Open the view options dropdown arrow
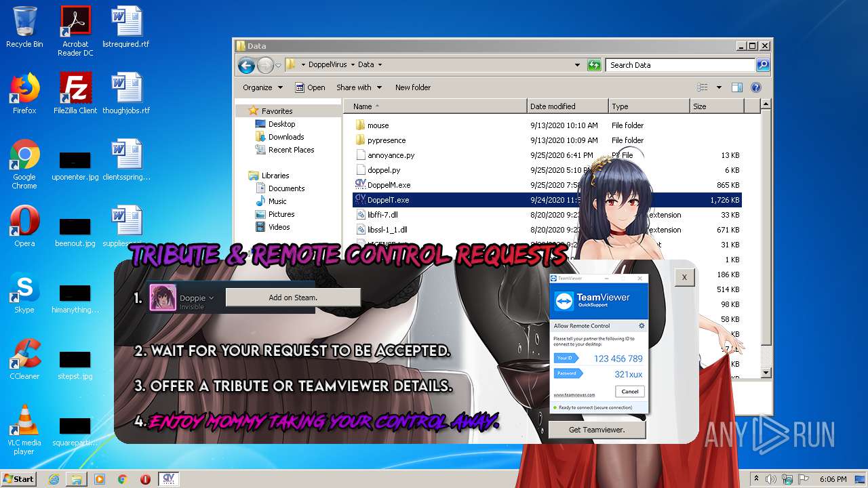Image resolution: width=868 pixels, height=488 pixels. (x=719, y=87)
